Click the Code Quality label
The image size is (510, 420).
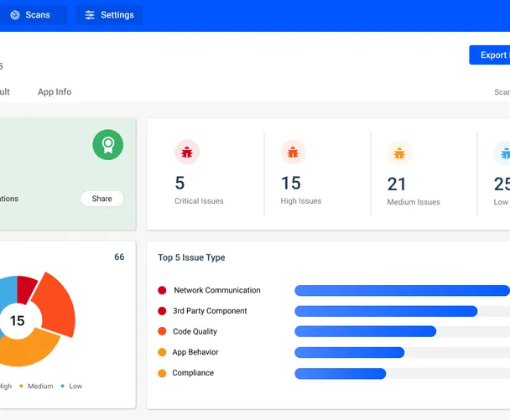click(x=195, y=332)
